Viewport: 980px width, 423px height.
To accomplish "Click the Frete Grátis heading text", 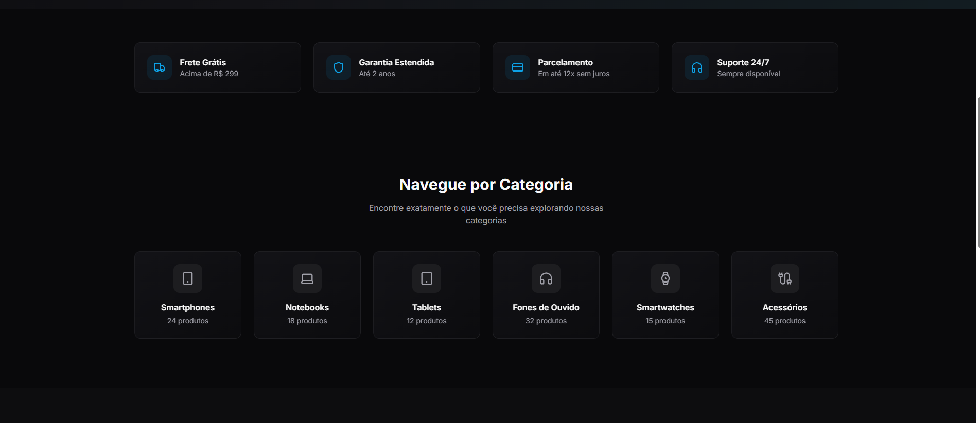I will click(203, 62).
